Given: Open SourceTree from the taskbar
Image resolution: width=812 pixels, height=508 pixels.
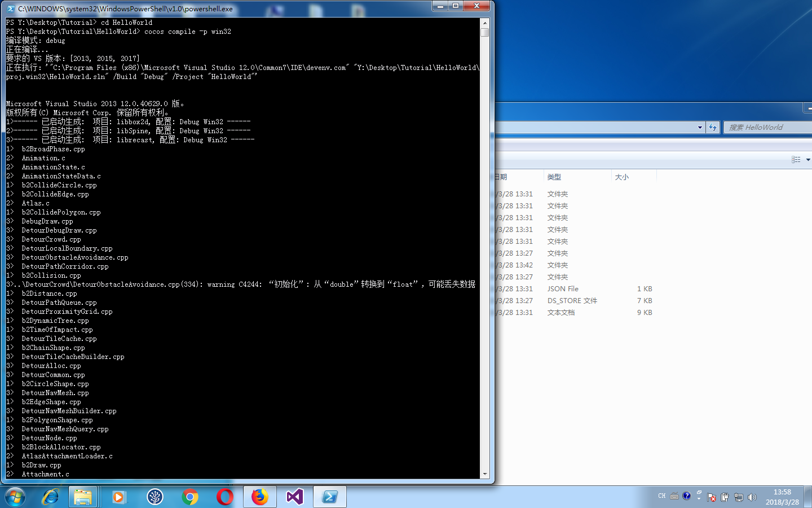Looking at the screenshot, I should [155, 497].
